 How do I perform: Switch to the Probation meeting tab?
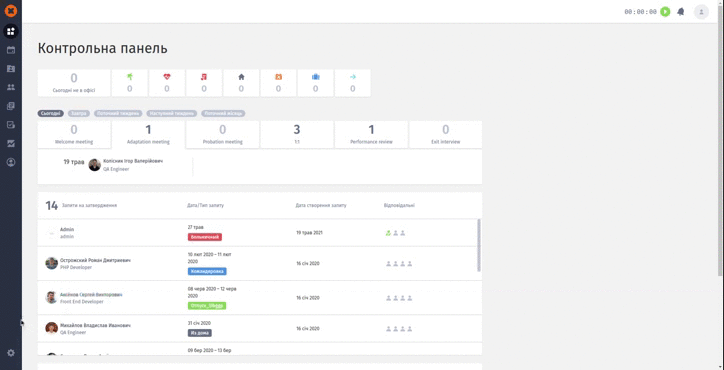coord(223,134)
